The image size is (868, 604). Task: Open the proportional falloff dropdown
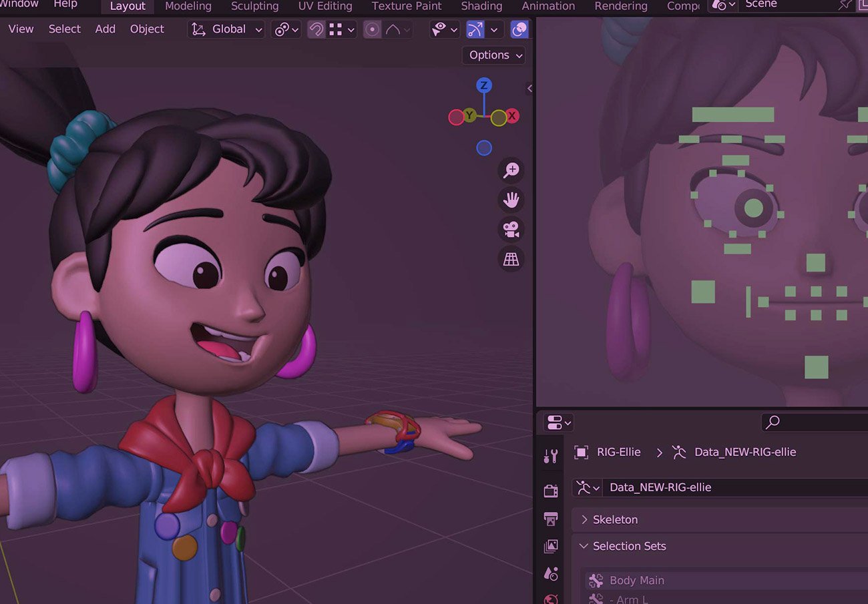397,29
